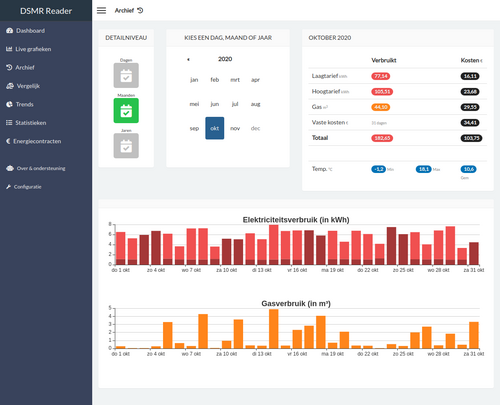Select the Vergelijk scales icon
This screenshot has height=405, width=500.
point(10,86)
